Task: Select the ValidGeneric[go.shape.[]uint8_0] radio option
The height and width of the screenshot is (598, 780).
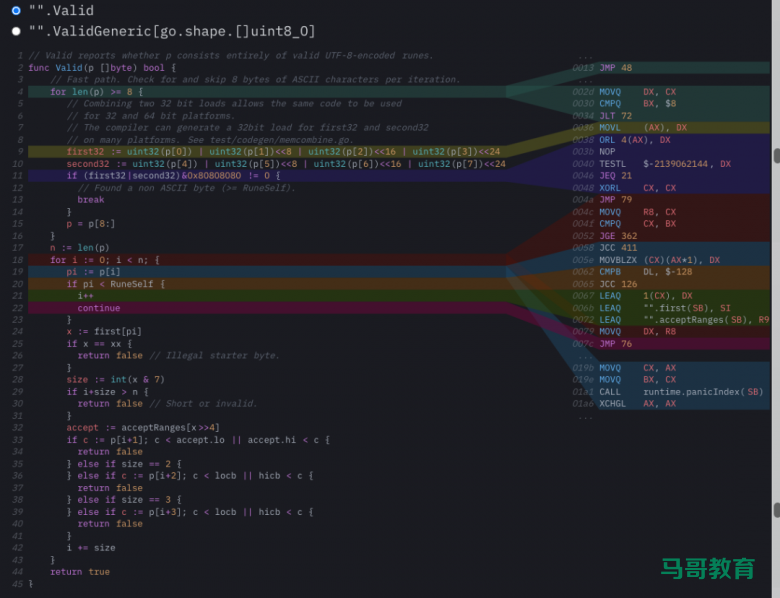Action: click(x=16, y=31)
